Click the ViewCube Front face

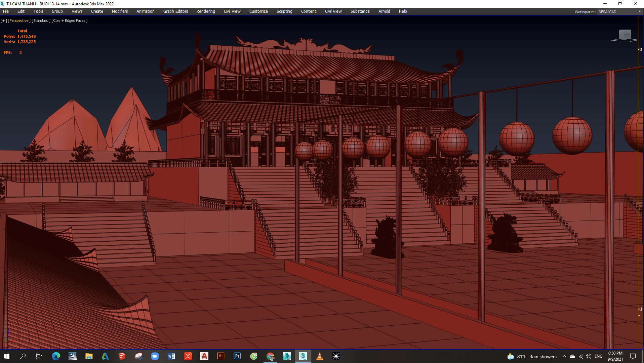point(626,34)
